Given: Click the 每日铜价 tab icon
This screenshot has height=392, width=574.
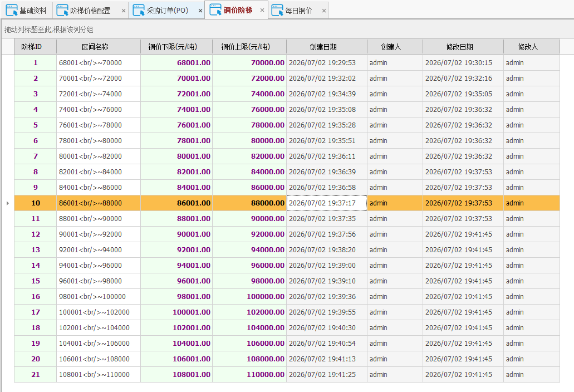Looking at the screenshot, I should tap(277, 10).
